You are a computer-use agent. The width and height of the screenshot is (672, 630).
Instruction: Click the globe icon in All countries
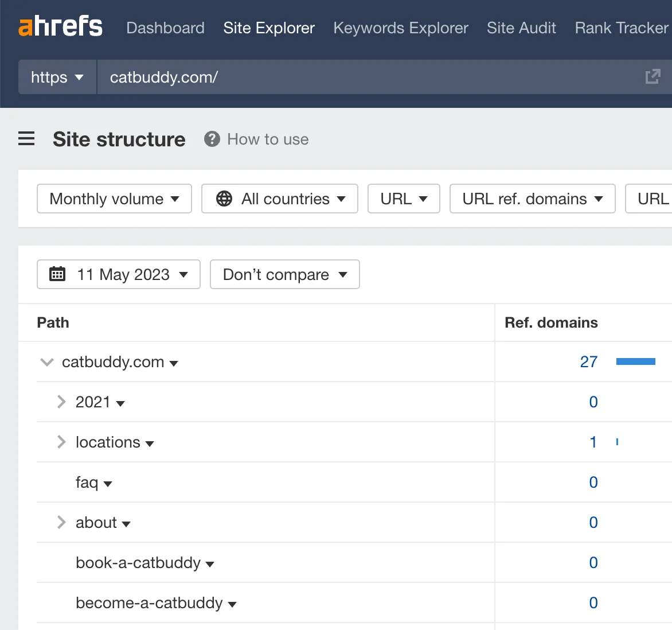(224, 199)
